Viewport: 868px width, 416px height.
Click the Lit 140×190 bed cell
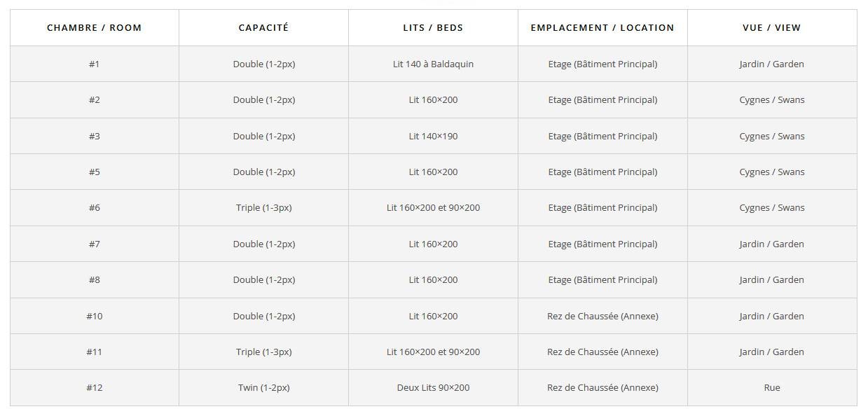point(433,136)
